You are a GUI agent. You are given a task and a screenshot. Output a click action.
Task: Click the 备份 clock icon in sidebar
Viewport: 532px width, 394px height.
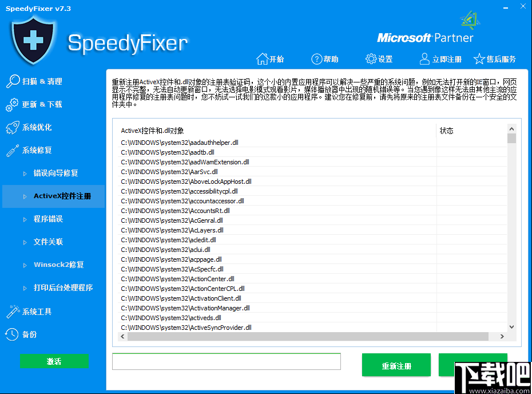point(12,334)
